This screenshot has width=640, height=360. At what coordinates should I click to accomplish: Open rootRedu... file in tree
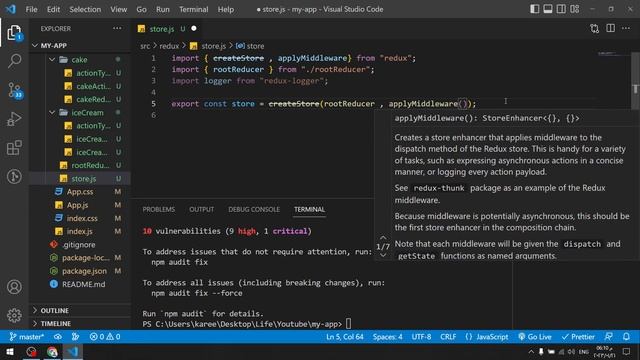pos(90,165)
